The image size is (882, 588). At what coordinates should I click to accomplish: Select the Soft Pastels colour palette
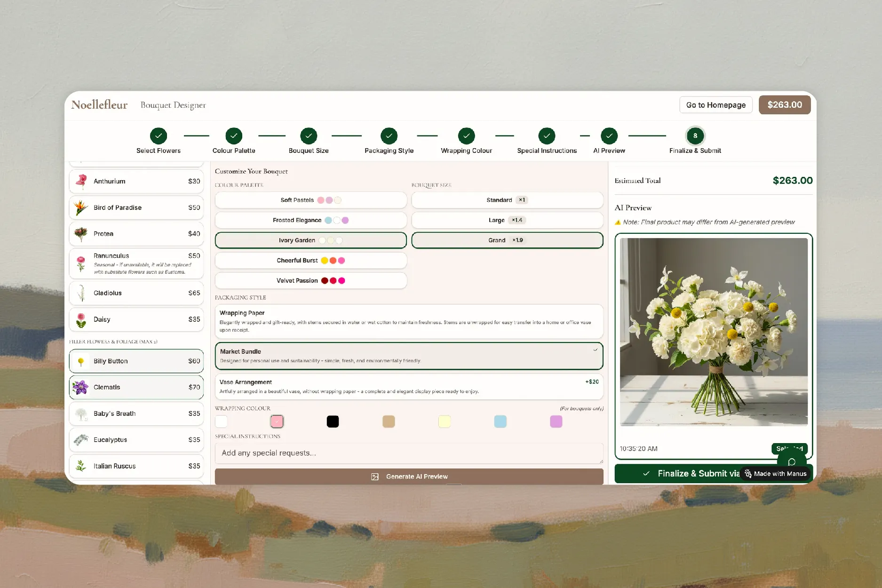tap(310, 200)
